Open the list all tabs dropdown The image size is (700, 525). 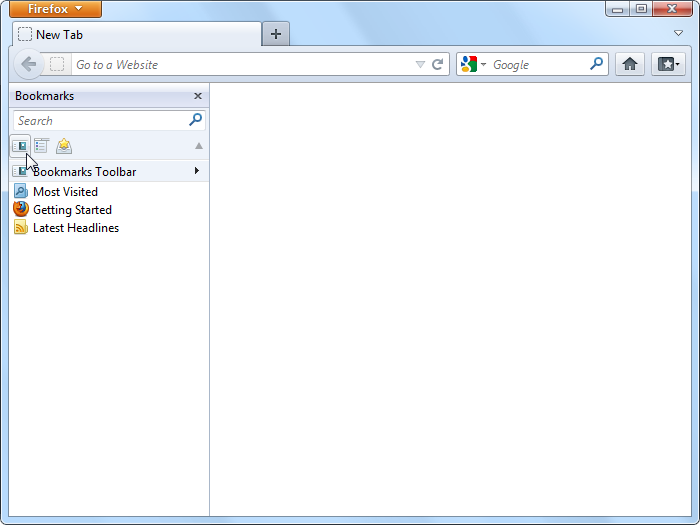[x=679, y=33]
